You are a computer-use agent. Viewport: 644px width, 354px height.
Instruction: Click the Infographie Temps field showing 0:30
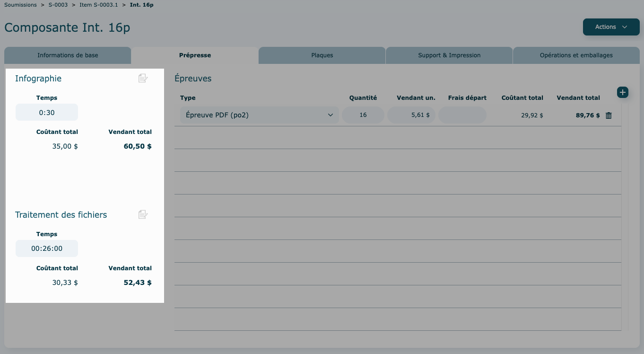(x=47, y=112)
